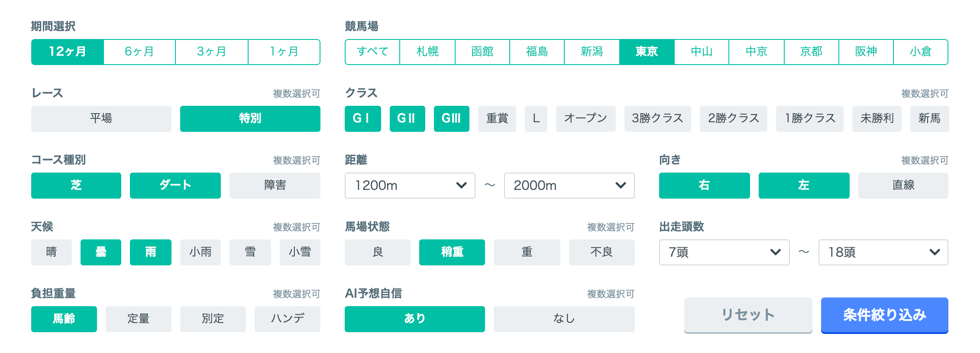The height and width of the screenshot is (353, 980).
Task: Toggle the 晴 weather filter
Action: (51, 252)
